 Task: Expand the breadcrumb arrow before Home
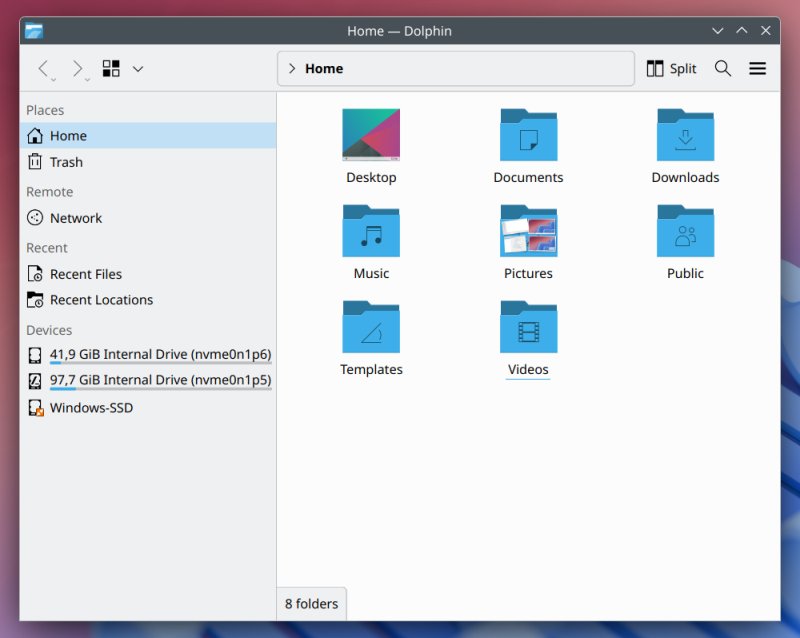[291, 69]
